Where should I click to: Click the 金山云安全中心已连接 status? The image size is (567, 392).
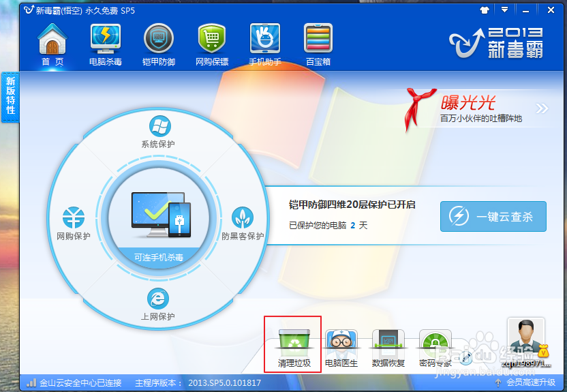point(80,382)
